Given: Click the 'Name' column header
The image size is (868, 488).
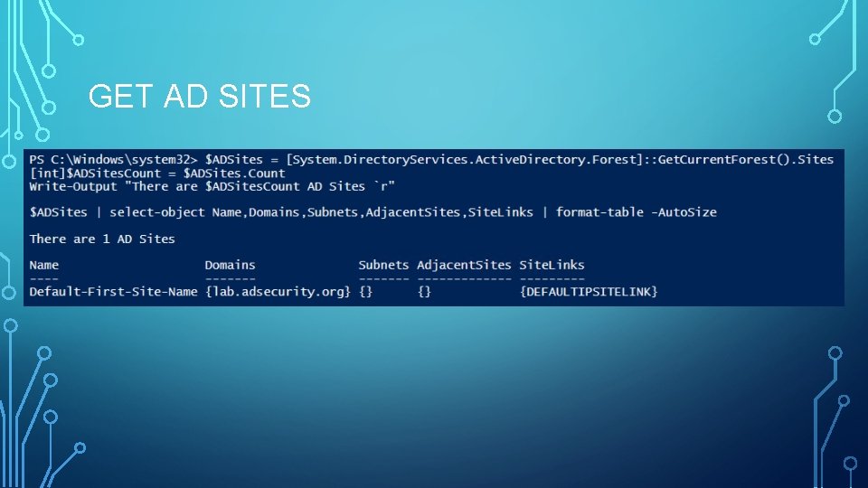Looking at the screenshot, I should [43, 265].
